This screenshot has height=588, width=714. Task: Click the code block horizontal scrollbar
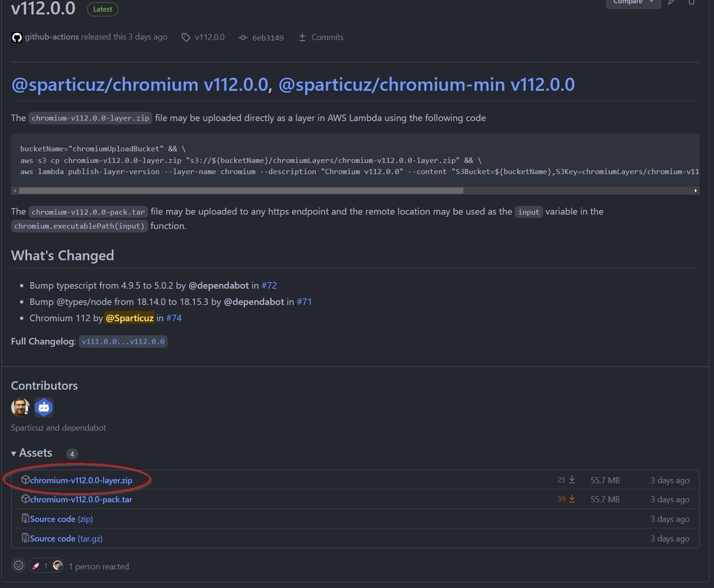tap(241, 191)
